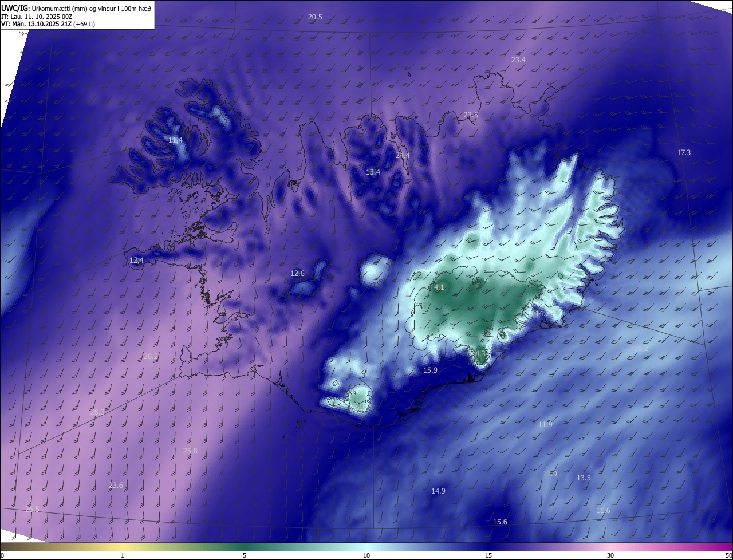Click the color scale tick label 15
Screen dimensions: 733x560
click(x=488, y=555)
